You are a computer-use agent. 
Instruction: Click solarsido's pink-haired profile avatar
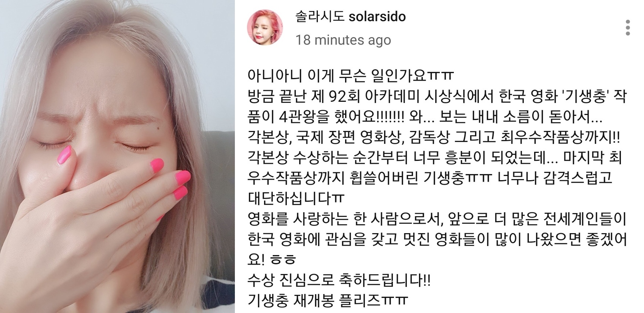[x=265, y=27]
